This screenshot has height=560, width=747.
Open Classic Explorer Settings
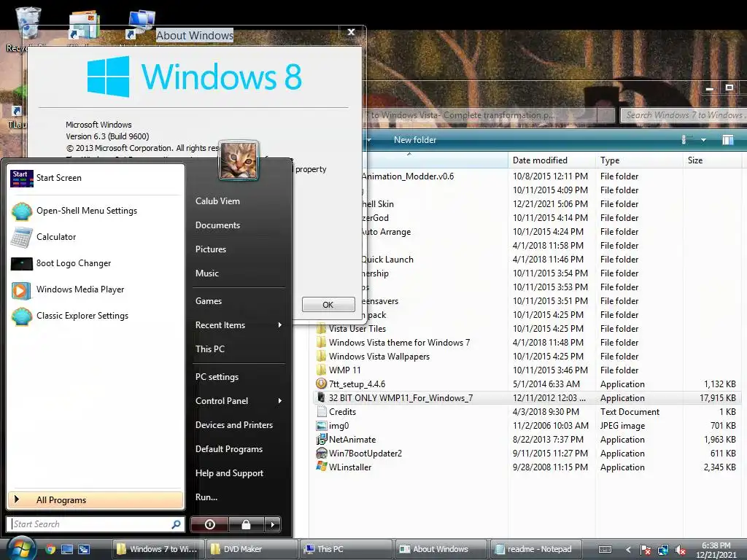pos(96,316)
